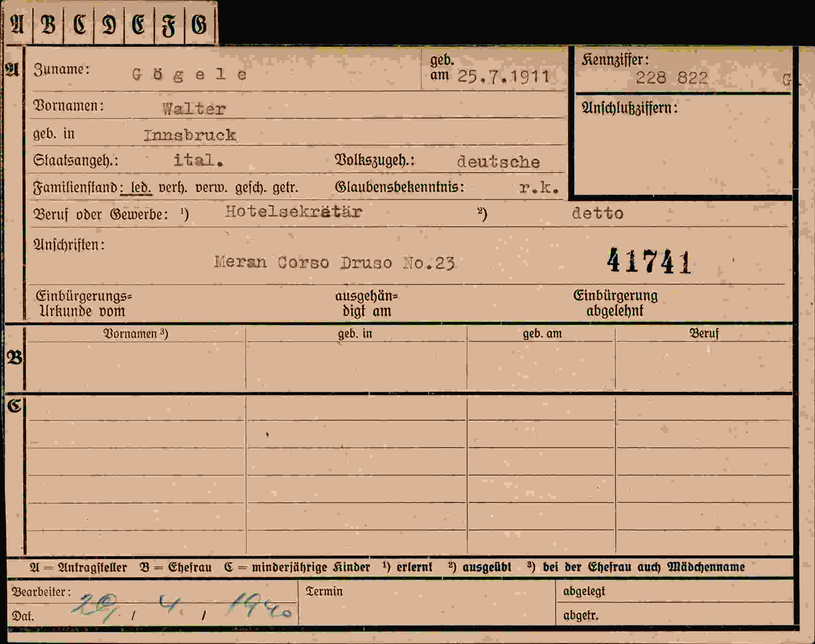Click the 'Familienstand' label

(x=76, y=187)
